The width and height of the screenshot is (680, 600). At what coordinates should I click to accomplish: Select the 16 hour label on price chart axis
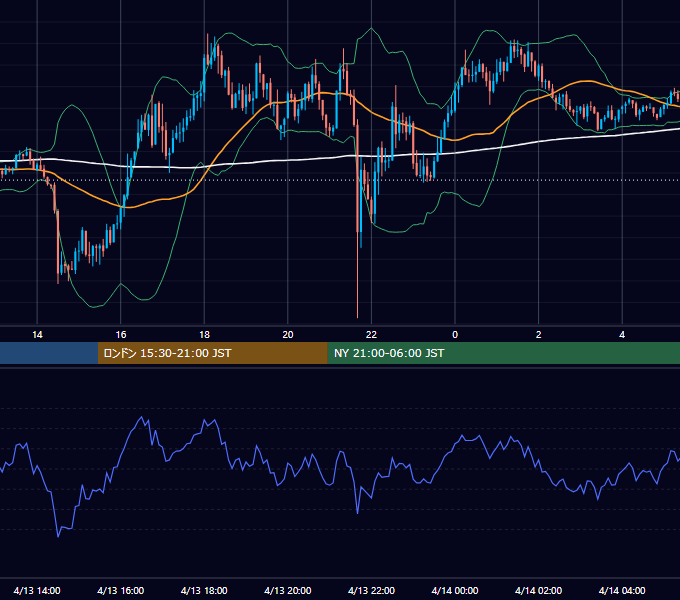point(121,335)
